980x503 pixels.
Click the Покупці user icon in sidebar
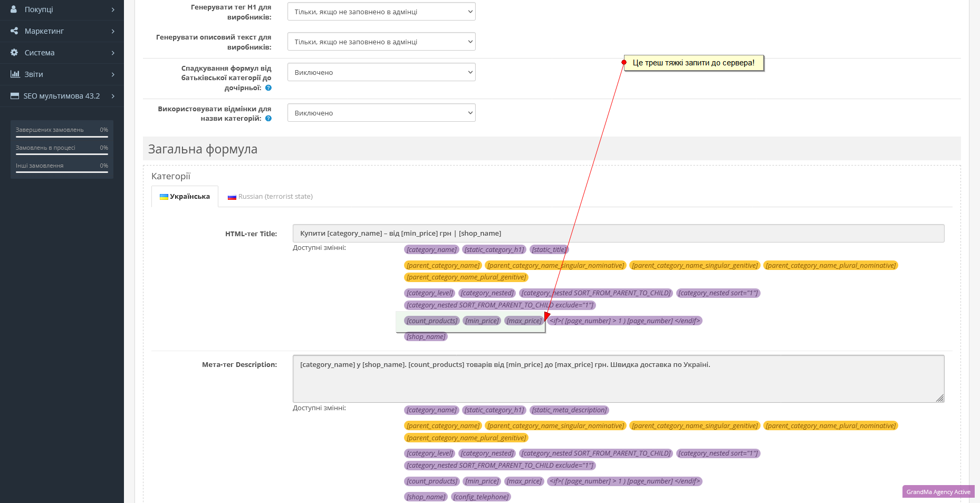coord(14,9)
